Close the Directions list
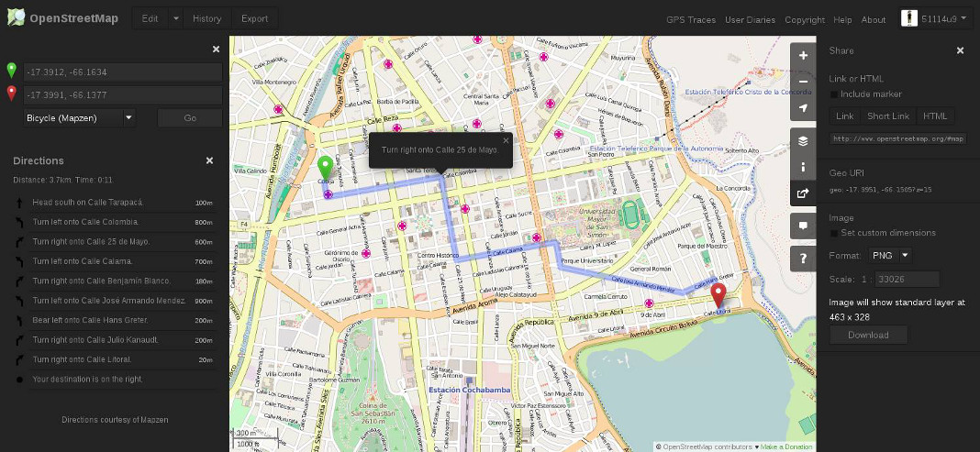Image resolution: width=980 pixels, height=452 pixels. pos(209,160)
